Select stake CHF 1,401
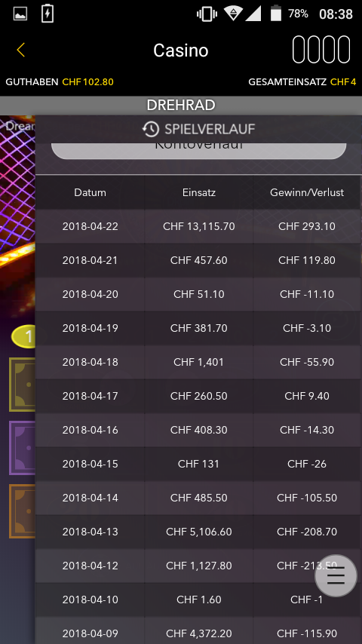This screenshot has height=644, width=362. click(x=199, y=362)
